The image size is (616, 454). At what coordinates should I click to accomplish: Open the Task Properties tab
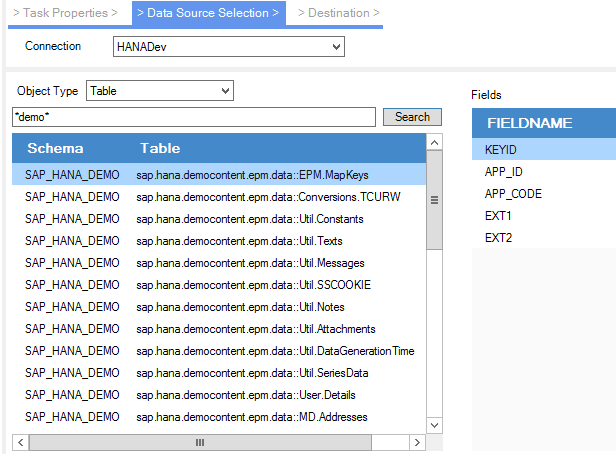coord(66,13)
